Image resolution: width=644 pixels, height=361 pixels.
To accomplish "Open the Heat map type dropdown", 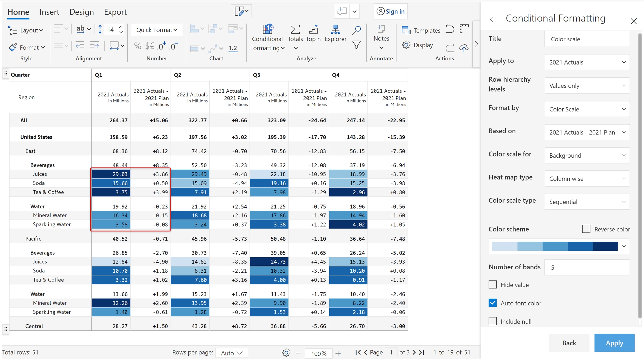I will point(587,179).
